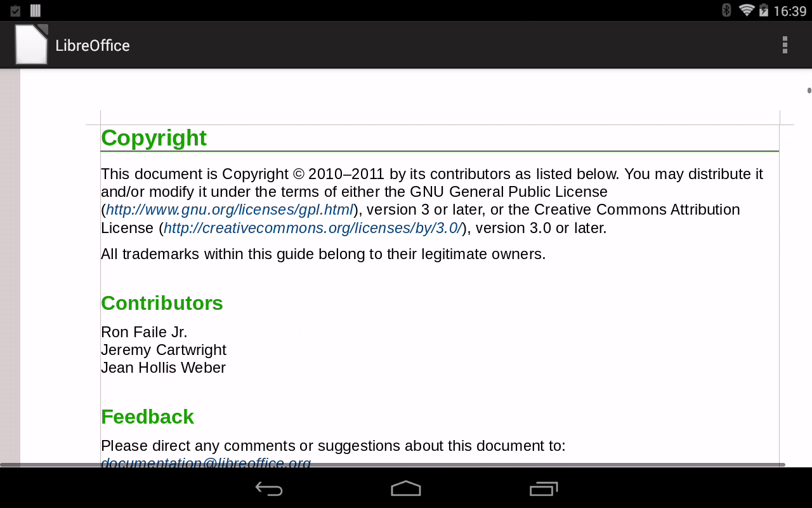Viewport: 812px width, 508px height.
Task: Click the Contributors heading
Action: click(162, 304)
